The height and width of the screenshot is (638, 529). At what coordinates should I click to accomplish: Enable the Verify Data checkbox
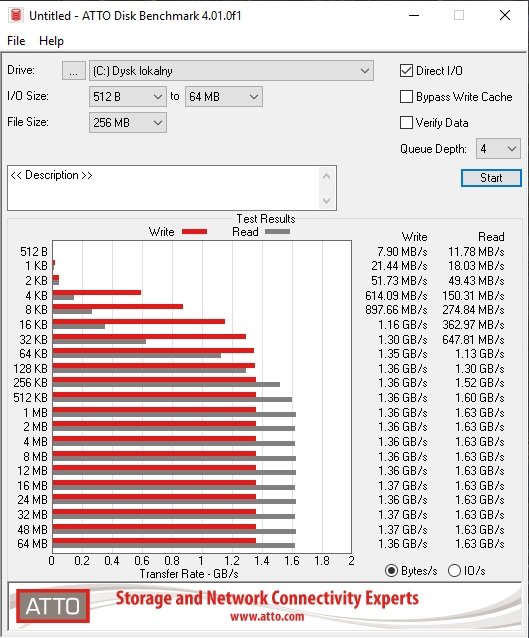(x=406, y=122)
